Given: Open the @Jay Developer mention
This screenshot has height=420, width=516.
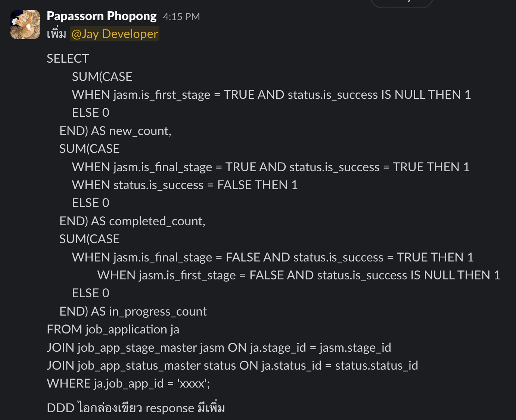Looking at the screenshot, I should click(x=114, y=34).
